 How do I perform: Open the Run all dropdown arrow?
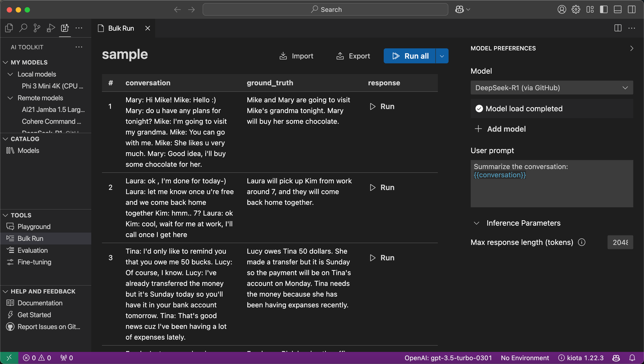442,56
